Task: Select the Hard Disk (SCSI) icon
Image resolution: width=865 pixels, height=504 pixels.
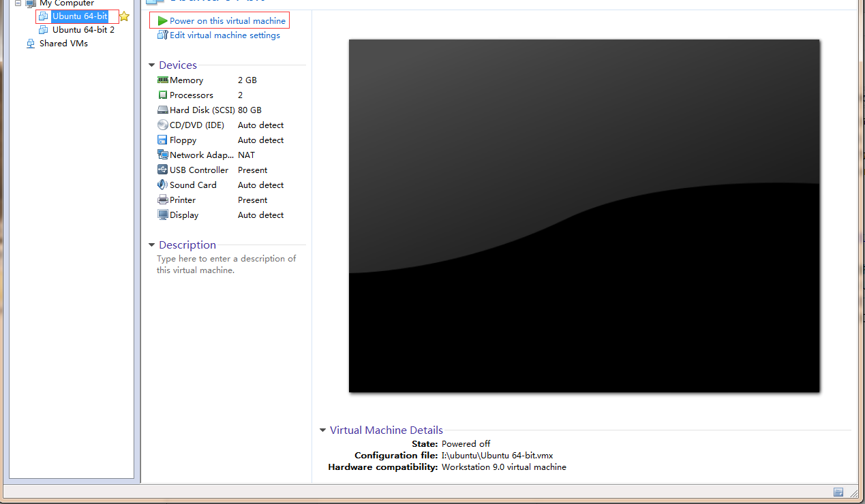Action: pos(162,110)
